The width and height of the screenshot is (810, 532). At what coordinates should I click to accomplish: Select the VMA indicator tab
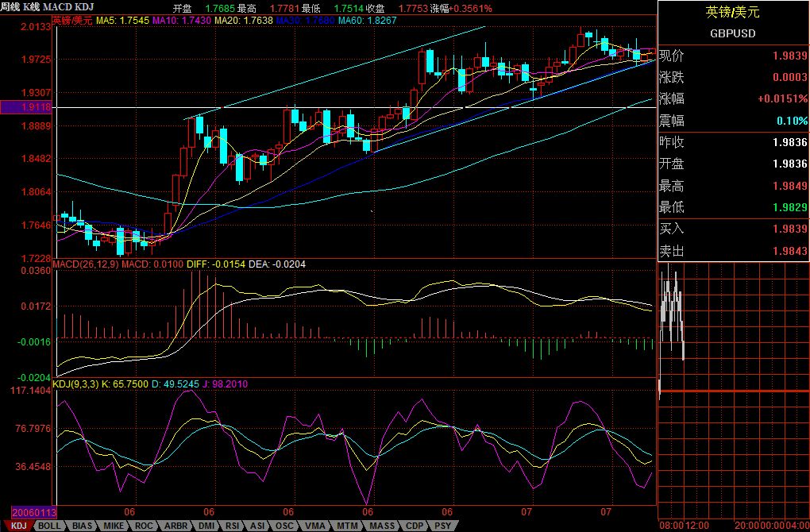(315, 526)
